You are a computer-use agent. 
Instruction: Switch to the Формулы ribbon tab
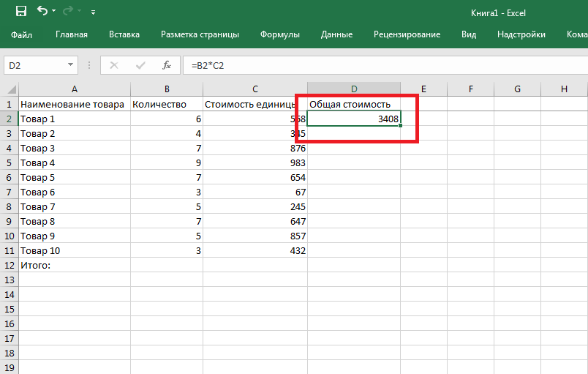click(280, 34)
